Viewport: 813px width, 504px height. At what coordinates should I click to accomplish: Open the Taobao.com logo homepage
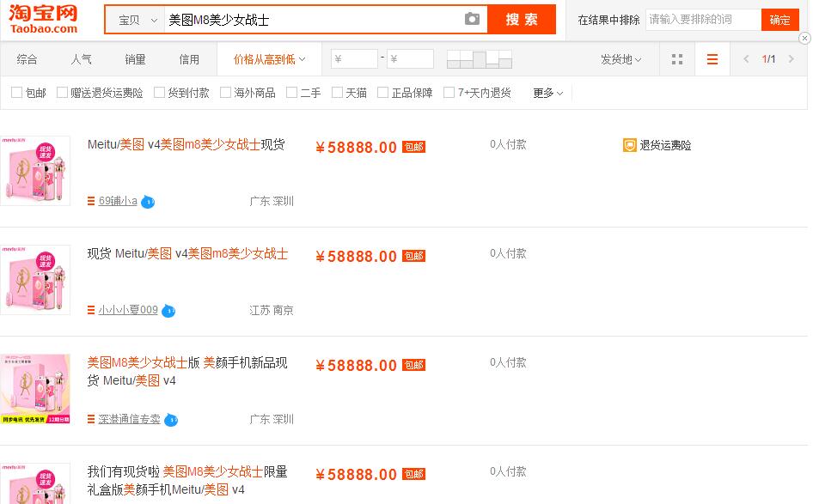pos(43,19)
